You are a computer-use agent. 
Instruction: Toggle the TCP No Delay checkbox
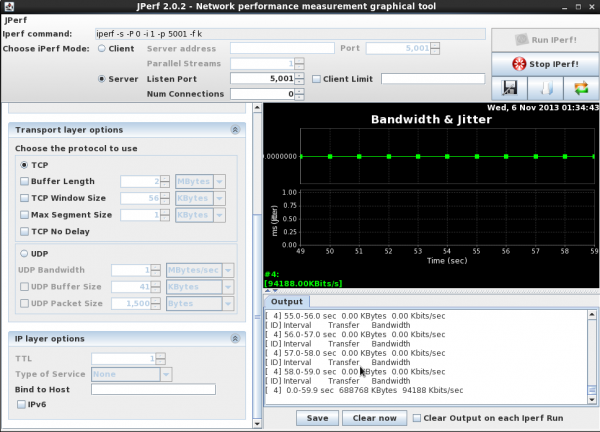click(x=24, y=231)
